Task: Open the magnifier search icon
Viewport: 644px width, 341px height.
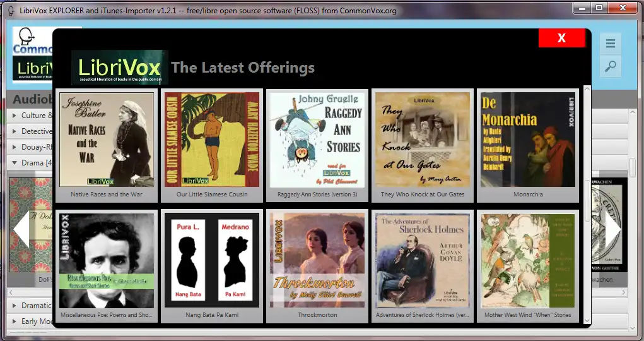Action: 611,66
